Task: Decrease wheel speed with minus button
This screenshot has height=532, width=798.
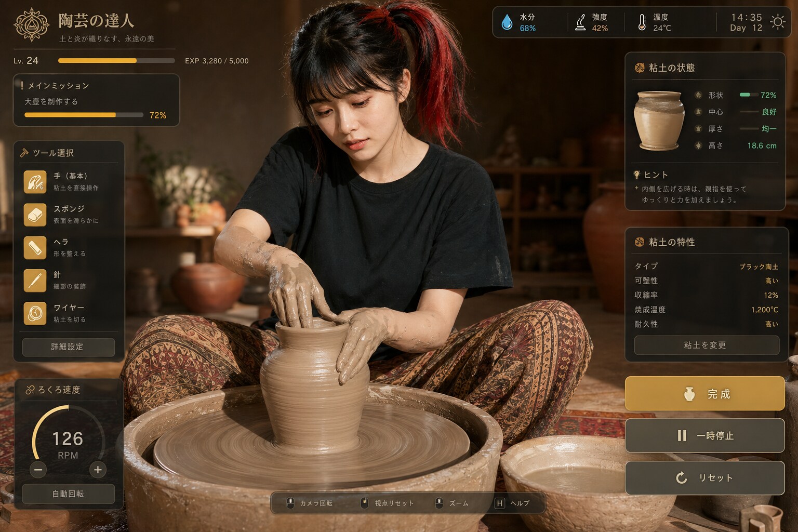Action: (x=38, y=470)
